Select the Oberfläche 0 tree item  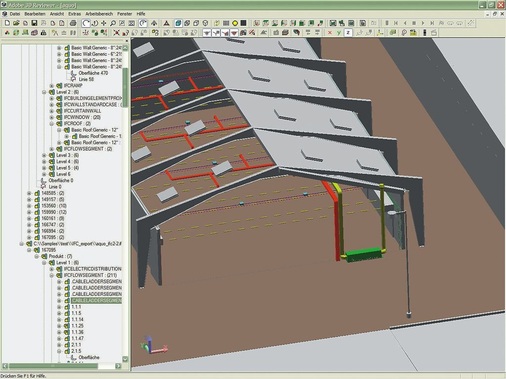(61, 181)
